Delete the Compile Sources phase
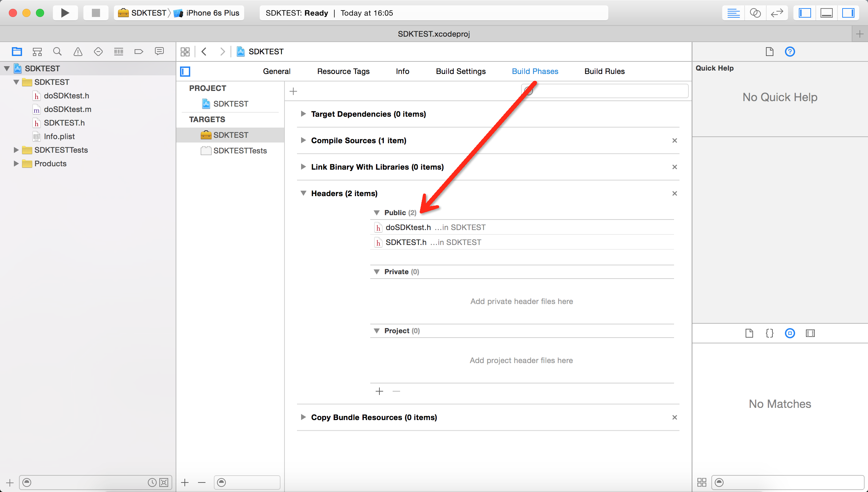Image resolution: width=868 pixels, height=492 pixels. [675, 140]
